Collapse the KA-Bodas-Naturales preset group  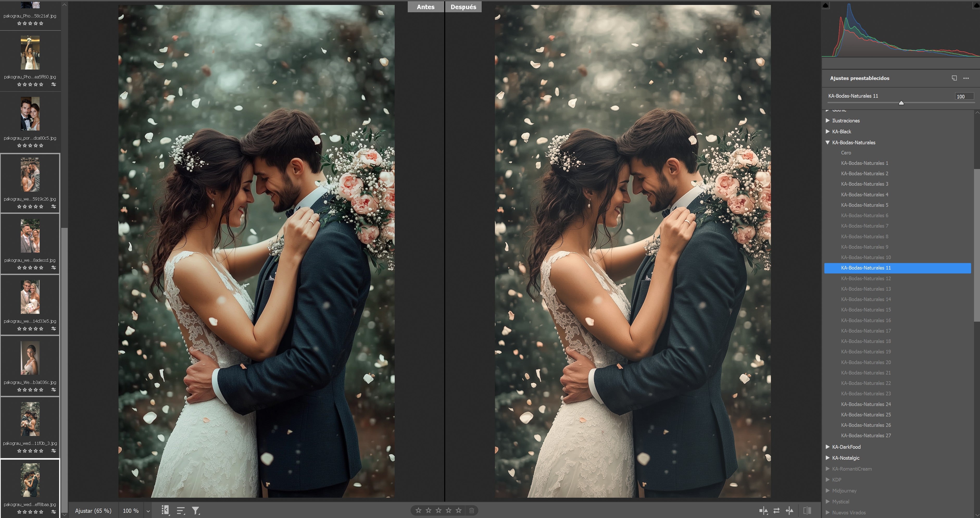tap(827, 142)
